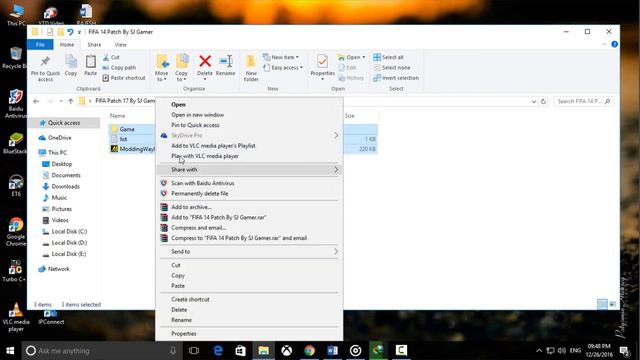Click Select all in ribbon
Viewport: 640px width, 360px height.
[388, 57]
